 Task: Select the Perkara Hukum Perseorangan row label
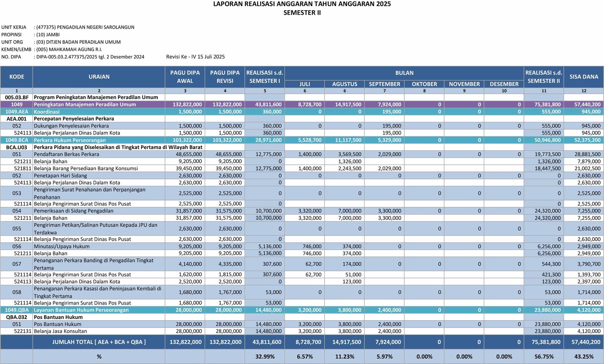[x=70, y=140]
